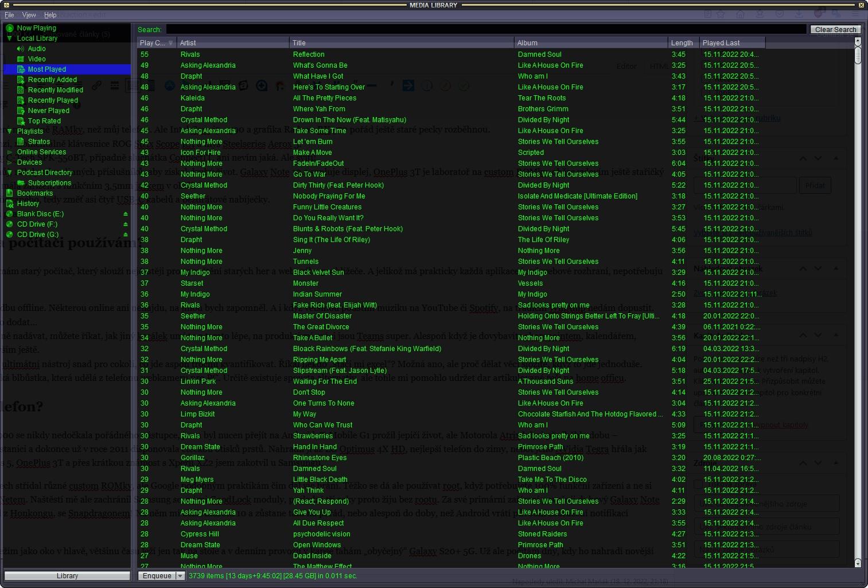
Task: Eject CD Drive (F:)
Action: tap(126, 224)
